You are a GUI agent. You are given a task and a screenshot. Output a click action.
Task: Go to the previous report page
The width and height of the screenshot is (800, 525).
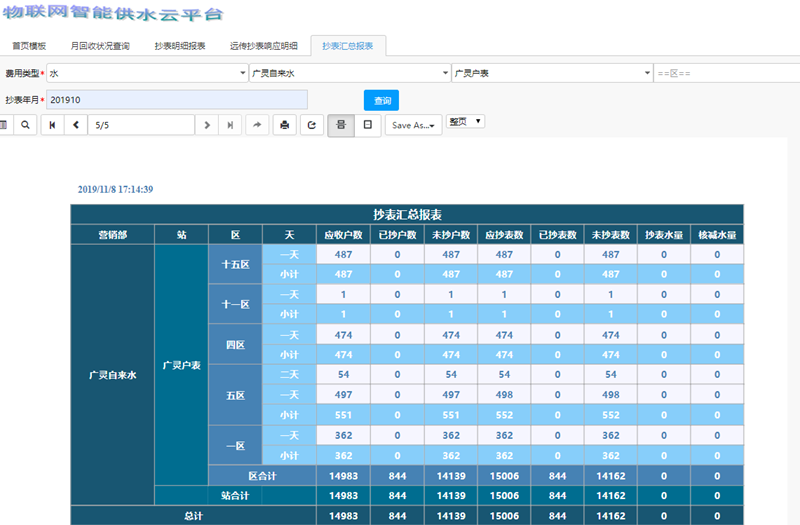coord(76,125)
